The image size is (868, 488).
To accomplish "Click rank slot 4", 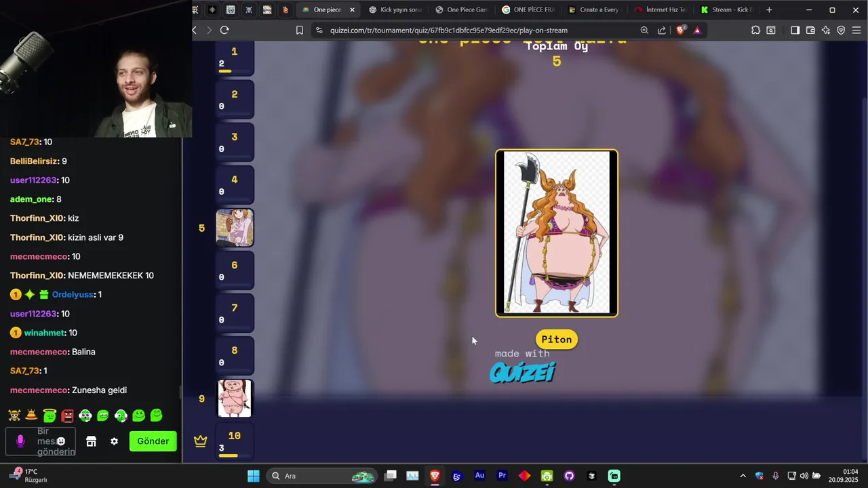I will [235, 185].
